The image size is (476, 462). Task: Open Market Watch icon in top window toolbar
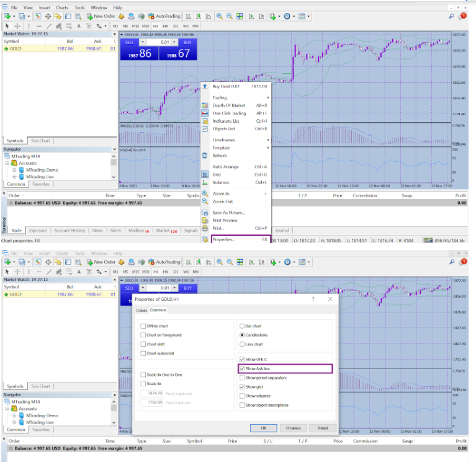pos(38,16)
